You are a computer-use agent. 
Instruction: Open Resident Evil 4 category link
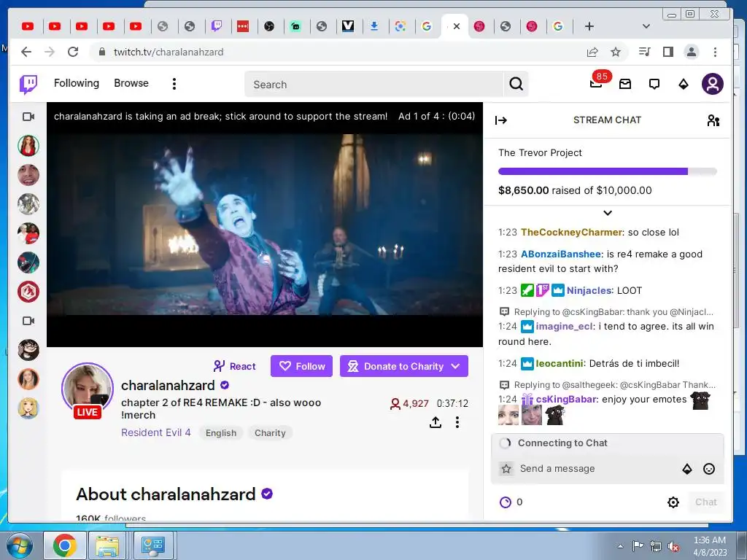point(156,432)
